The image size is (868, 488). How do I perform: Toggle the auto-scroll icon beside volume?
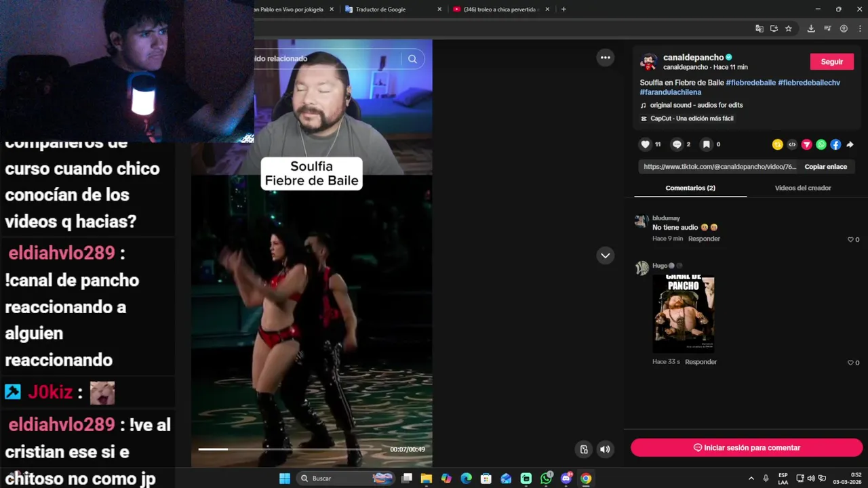[584, 449]
